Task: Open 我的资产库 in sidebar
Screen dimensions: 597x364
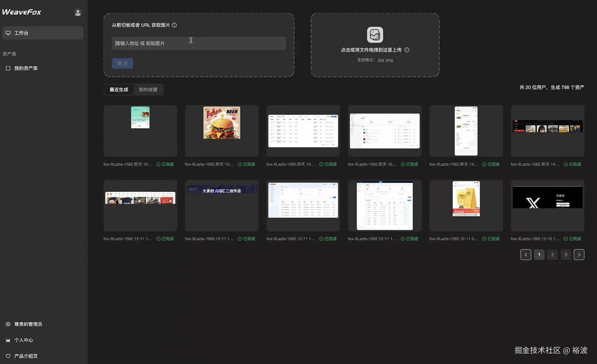Action: tap(26, 68)
